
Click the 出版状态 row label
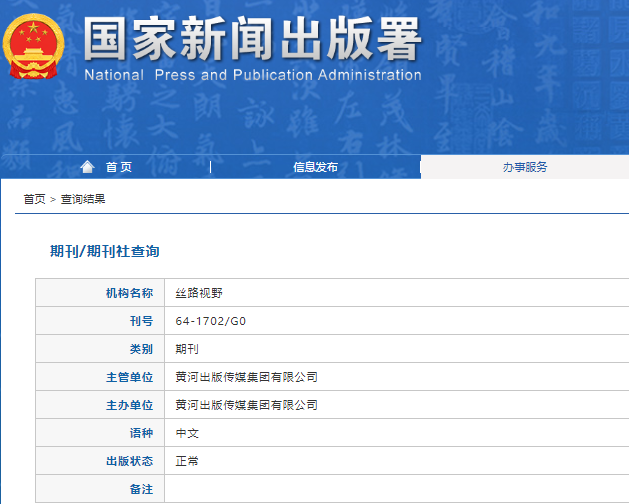(x=129, y=461)
